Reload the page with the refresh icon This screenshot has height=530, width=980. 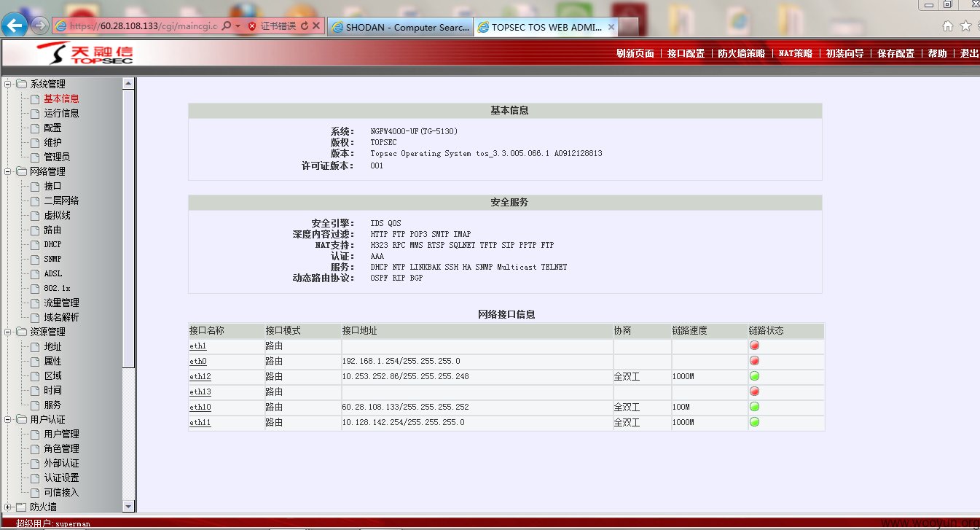pyautogui.click(x=305, y=26)
